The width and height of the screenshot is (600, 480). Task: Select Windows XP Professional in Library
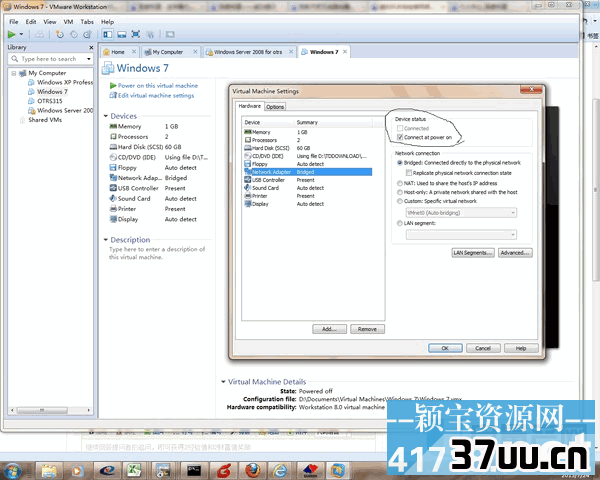[61, 82]
